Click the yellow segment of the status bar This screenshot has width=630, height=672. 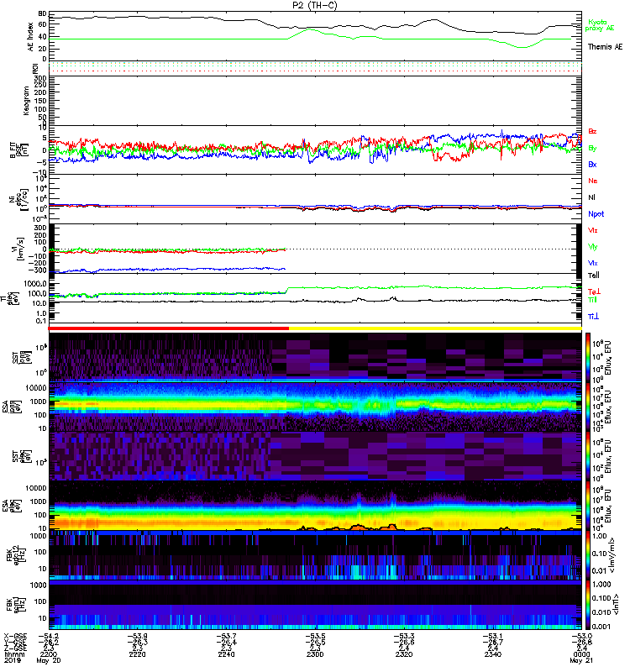435,328
